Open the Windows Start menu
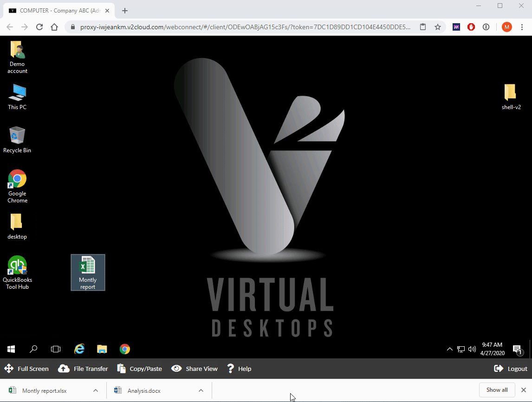 click(11, 349)
